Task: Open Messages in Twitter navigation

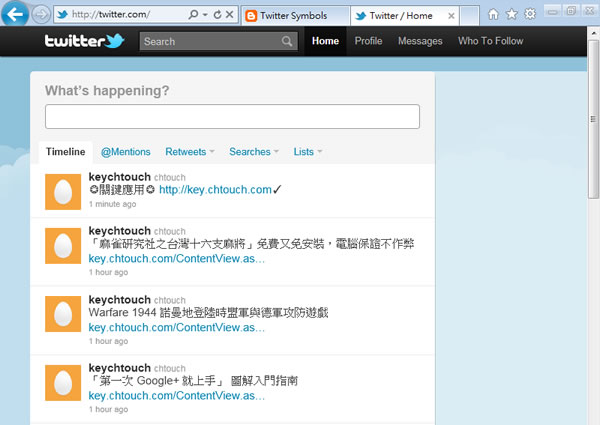Action: [420, 41]
